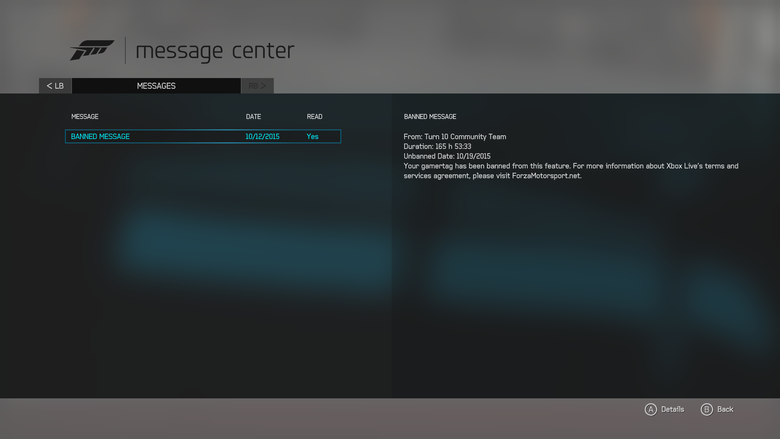Click the 10/12/2015 date in the list

click(x=261, y=136)
